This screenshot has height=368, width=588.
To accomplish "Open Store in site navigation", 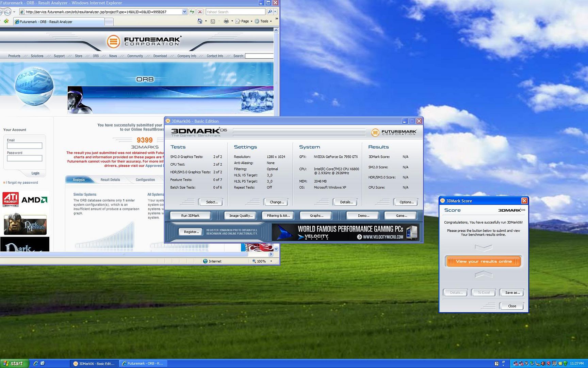I will point(79,56).
